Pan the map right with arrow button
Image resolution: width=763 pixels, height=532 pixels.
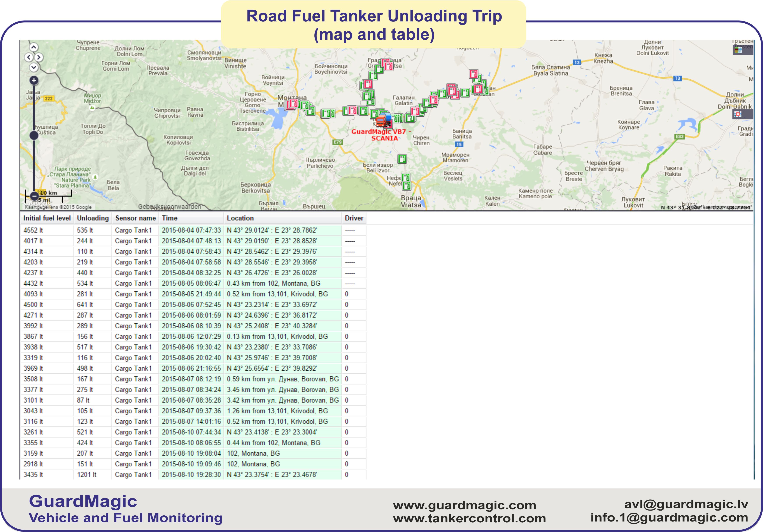(x=39, y=57)
